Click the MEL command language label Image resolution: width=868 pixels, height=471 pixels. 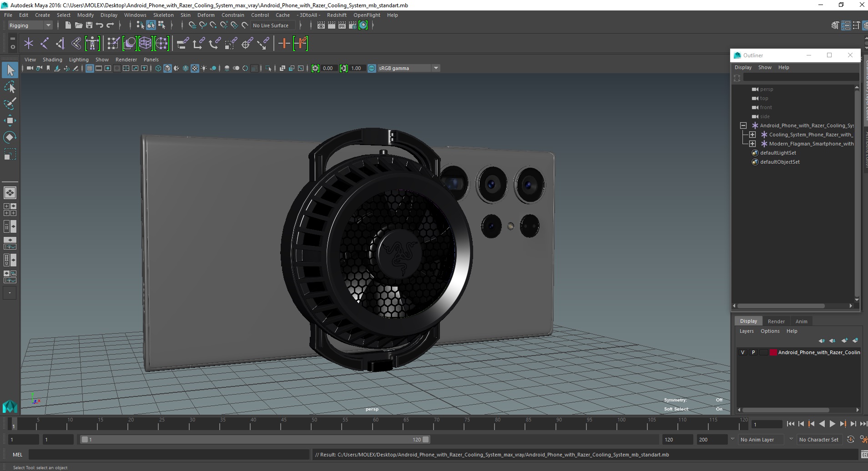(17, 455)
